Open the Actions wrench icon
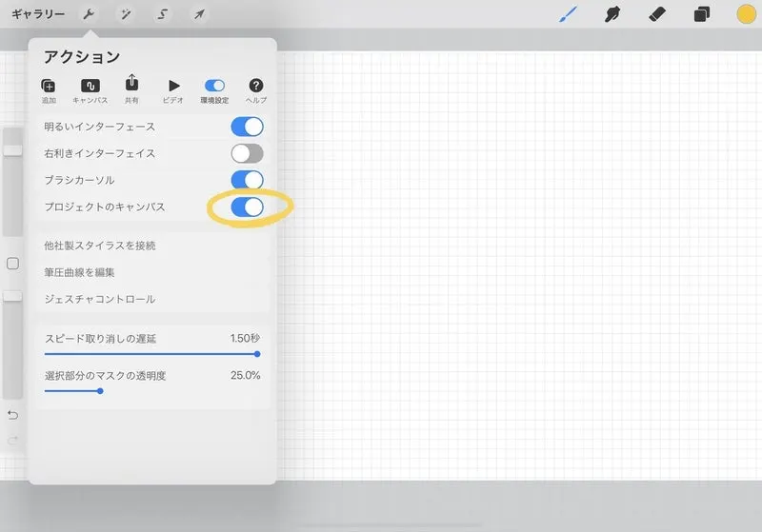762x532 pixels. pyautogui.click(x=89, y=14)
